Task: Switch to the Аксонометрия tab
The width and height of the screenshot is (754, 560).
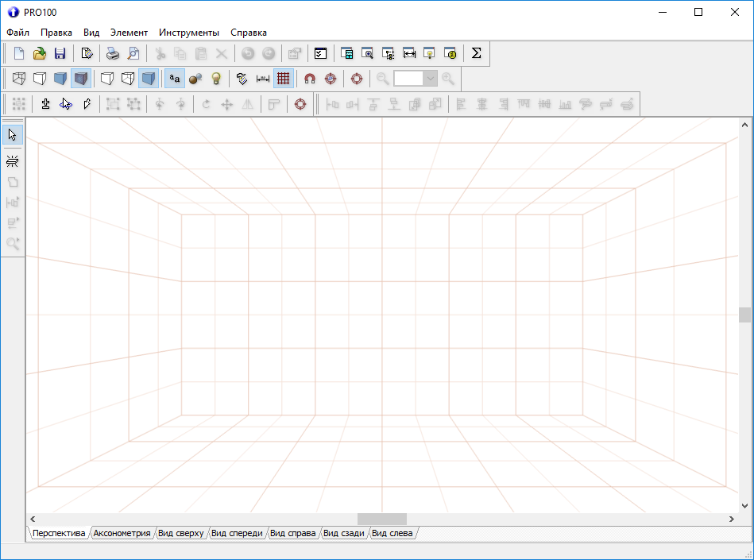Action: click(x=122, y=533)
